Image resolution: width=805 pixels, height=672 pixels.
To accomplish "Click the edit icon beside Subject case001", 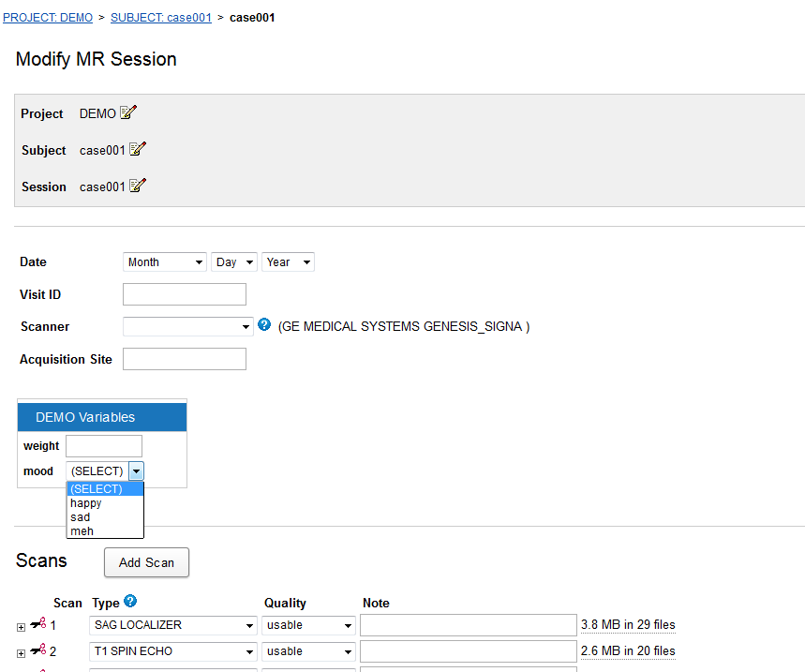I will click(x=138, y=149).
